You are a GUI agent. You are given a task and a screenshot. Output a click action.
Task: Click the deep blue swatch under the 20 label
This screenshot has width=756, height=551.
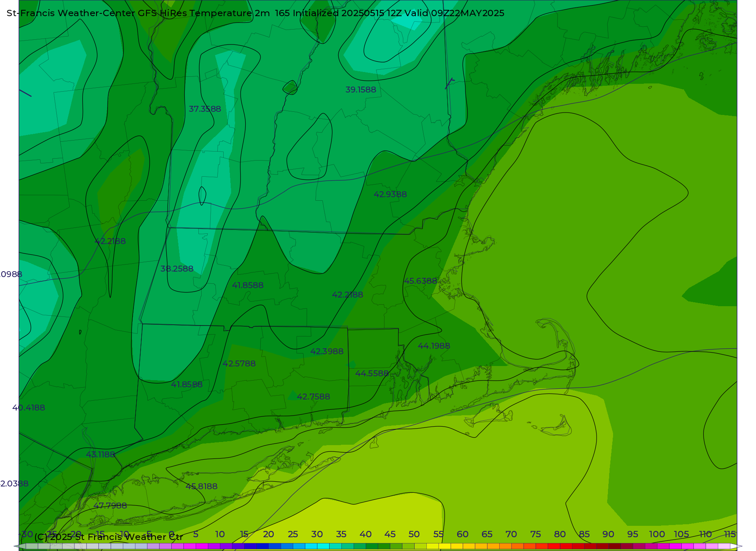262,546
